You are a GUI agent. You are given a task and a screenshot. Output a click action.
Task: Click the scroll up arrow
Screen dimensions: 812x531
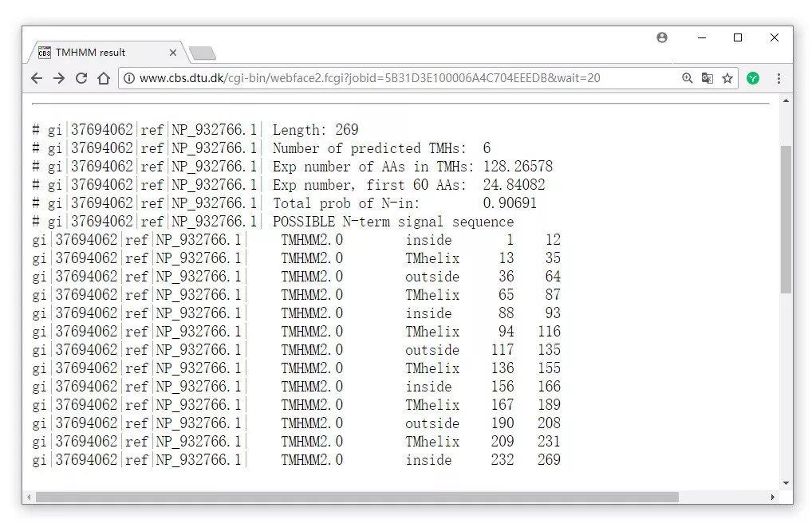click(x=786, y=101)
